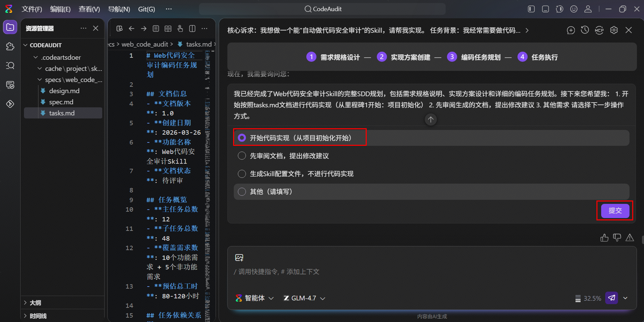
Task: Click the file compare icon in editor toolbar
Action: (x=119, y=29)
